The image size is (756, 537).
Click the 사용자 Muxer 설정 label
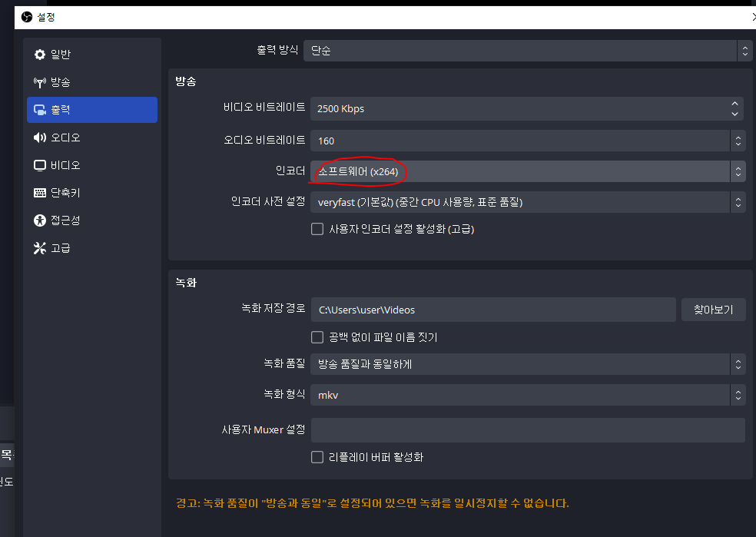click(264, 429)
